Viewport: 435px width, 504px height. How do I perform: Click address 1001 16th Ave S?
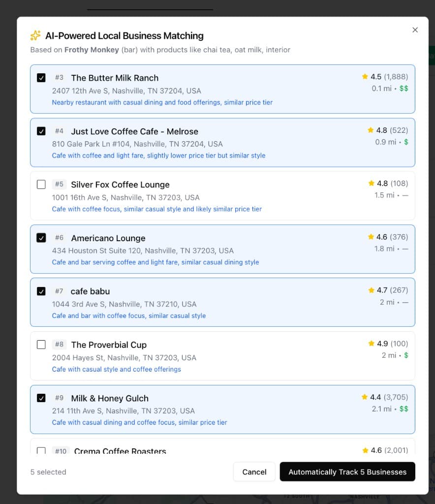coord(126,197)
